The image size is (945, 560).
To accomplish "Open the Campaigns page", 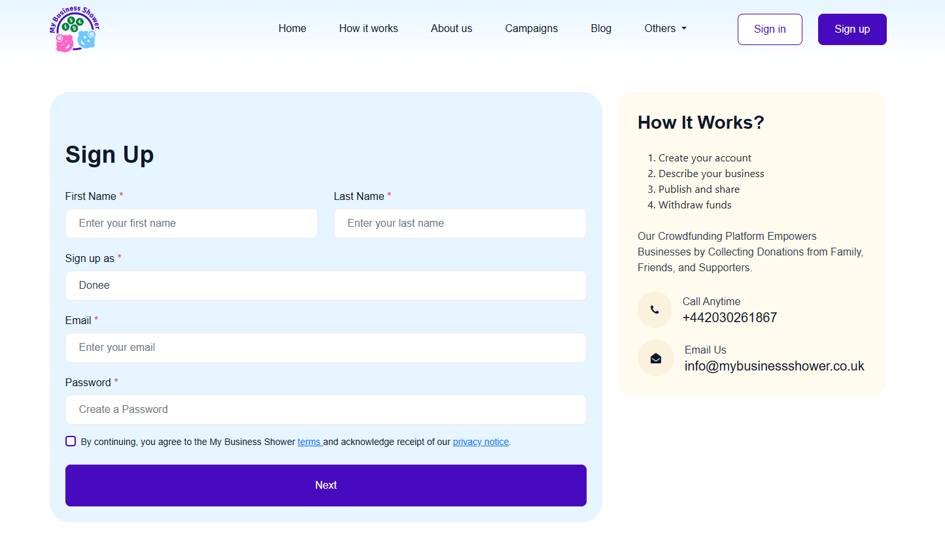I will [x=532, y=29].
